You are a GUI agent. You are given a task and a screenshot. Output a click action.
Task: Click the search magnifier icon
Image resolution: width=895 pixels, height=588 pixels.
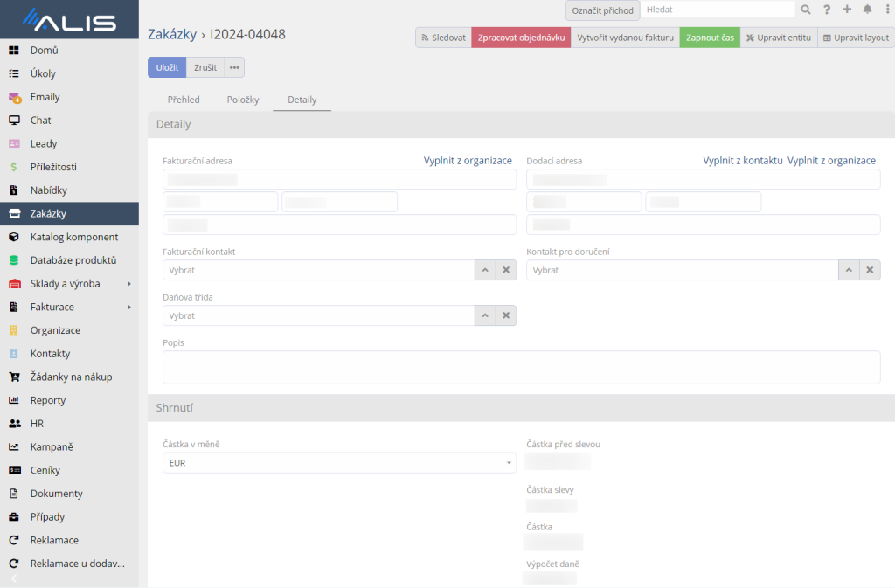[806, 10]
